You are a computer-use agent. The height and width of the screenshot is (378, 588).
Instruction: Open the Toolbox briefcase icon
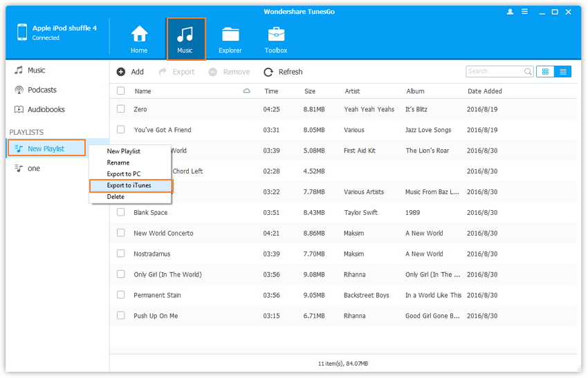coord(276,34)
